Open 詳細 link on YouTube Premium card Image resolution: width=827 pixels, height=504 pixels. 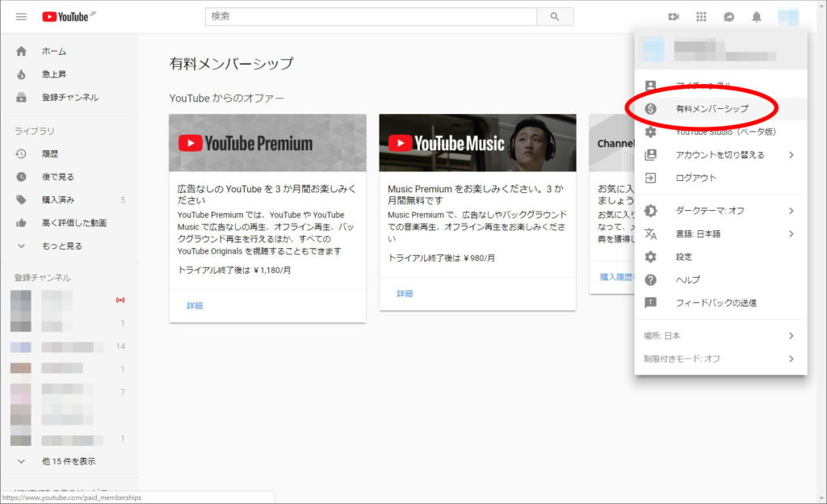pos(195,306)
